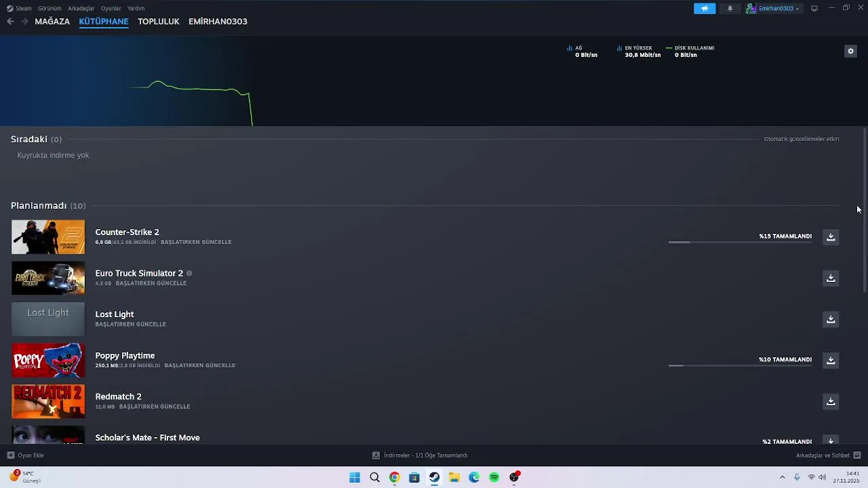Viewport: 868px width, 488px height.
Task: Click the Oyun Ekle plus icon
Action: click(x=10, y=455)
